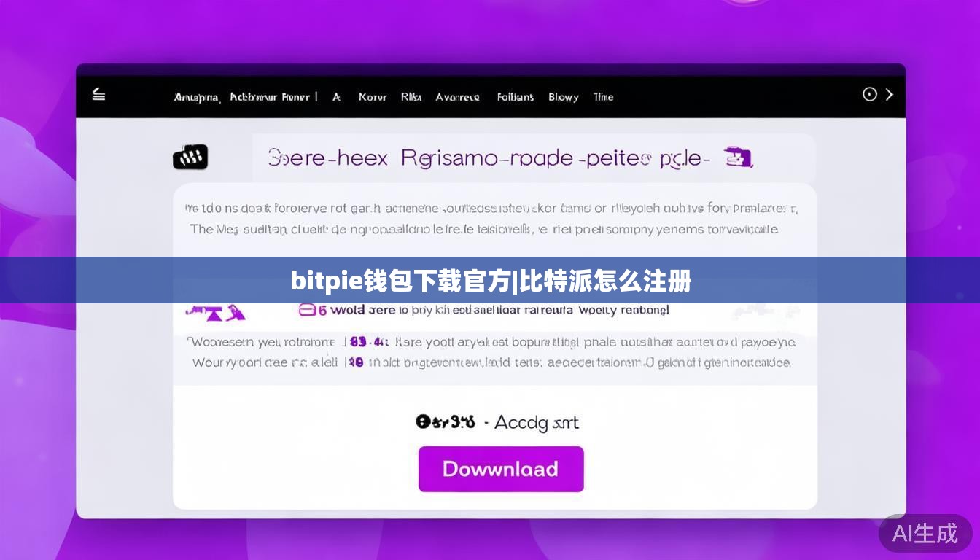Select the purple axe icon near the rocket
This screenshot has width=980, height=560.
tap(237, 312)
